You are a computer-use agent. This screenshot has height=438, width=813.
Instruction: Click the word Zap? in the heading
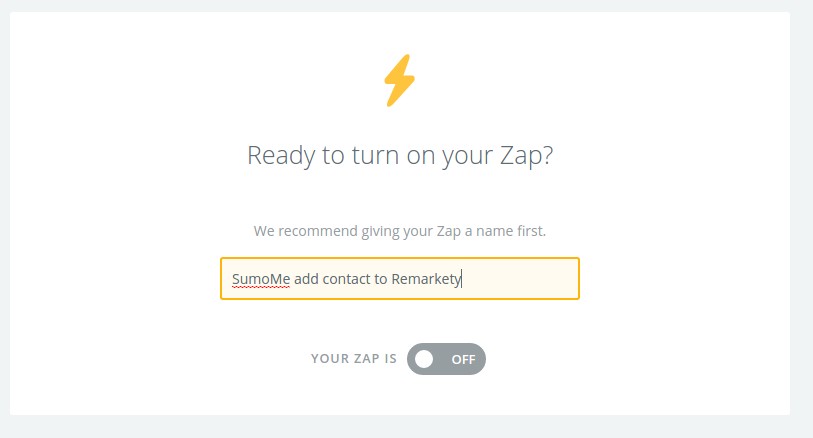[526, 156]
